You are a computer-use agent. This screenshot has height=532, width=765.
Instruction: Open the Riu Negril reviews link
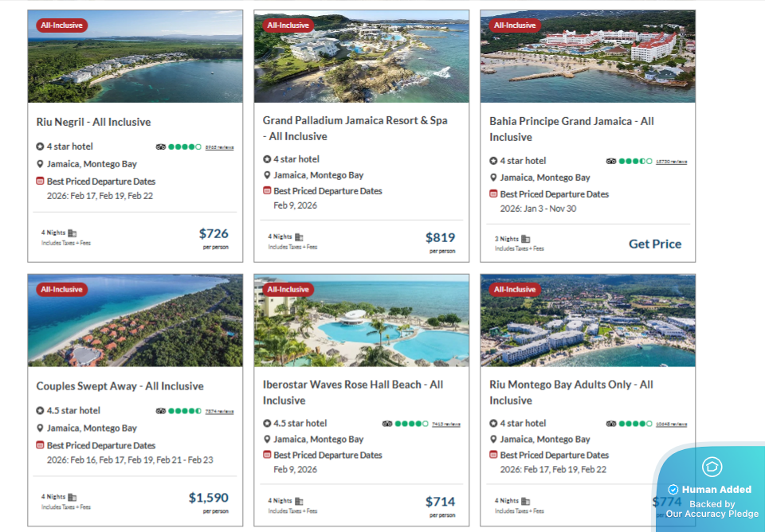[219, 147]
